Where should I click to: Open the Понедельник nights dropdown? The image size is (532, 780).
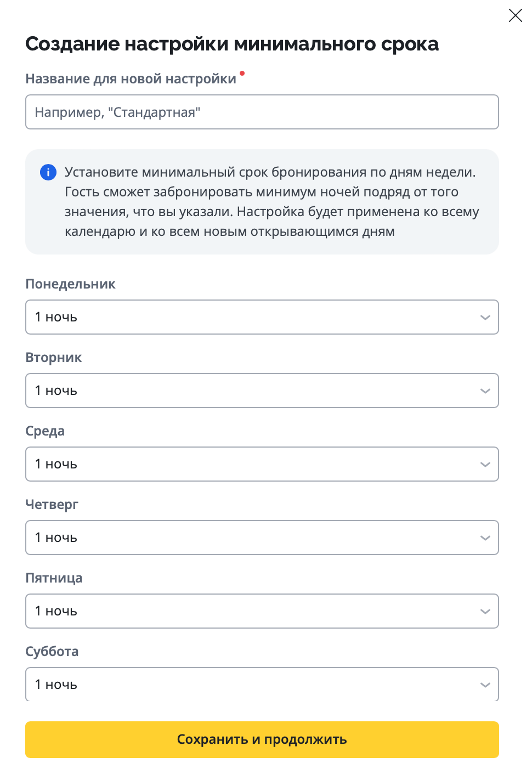[262, 317]
